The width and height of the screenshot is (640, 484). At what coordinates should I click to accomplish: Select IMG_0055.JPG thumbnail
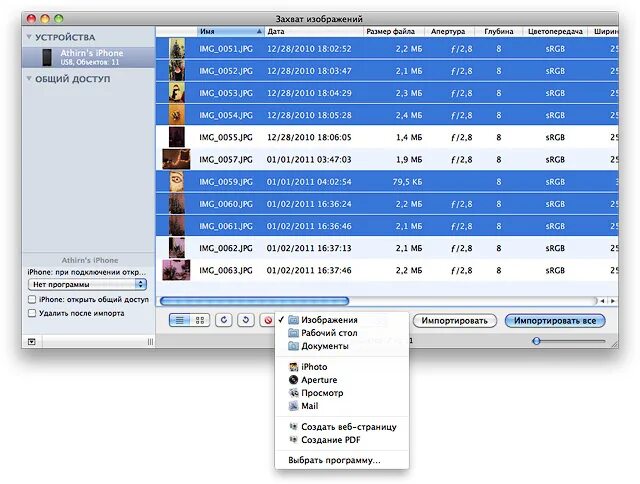[177, 137]
